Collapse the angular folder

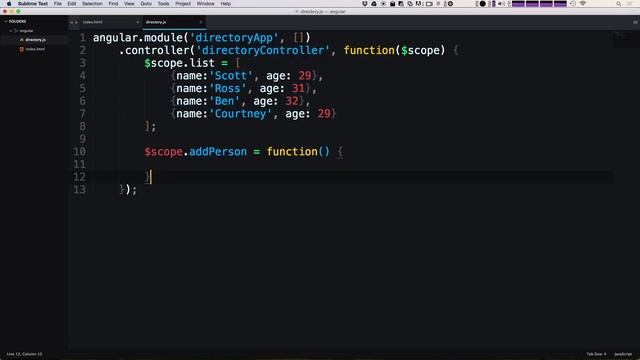coord(11,31)
